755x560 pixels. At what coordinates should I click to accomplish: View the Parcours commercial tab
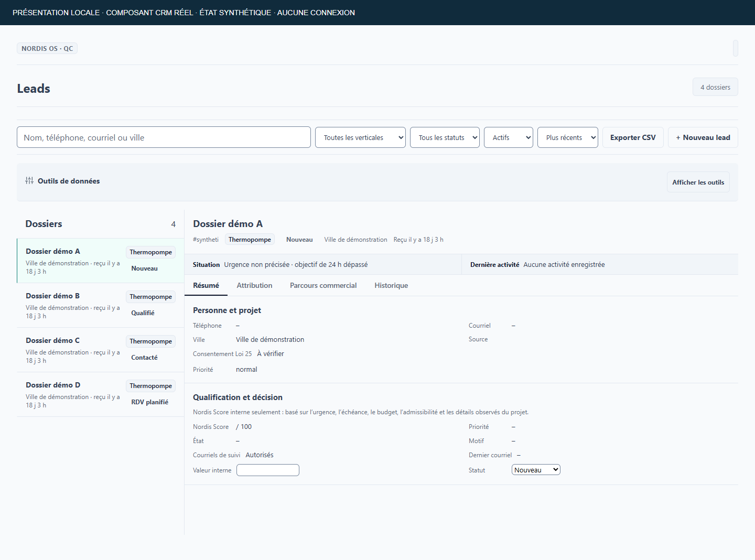point(323,285)
